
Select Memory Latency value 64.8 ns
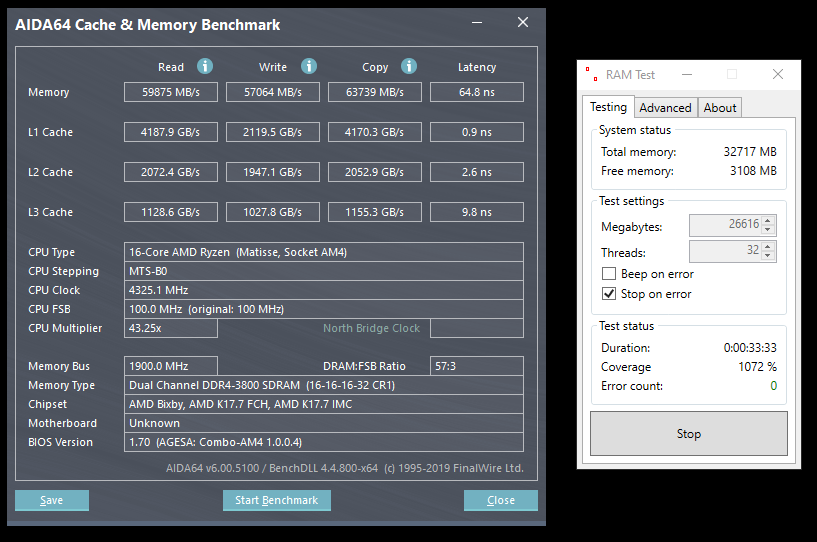[477, 92]
